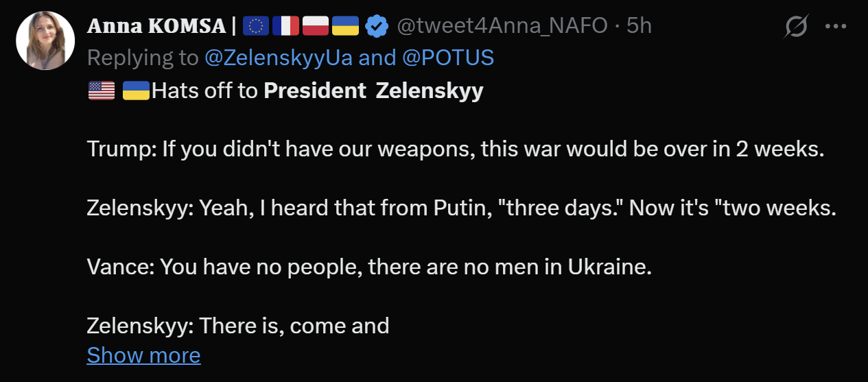The width and height of the screenshot is (868, 382).
Task: Click the line starting with 'Trump:'
Action: pos(454,150)
